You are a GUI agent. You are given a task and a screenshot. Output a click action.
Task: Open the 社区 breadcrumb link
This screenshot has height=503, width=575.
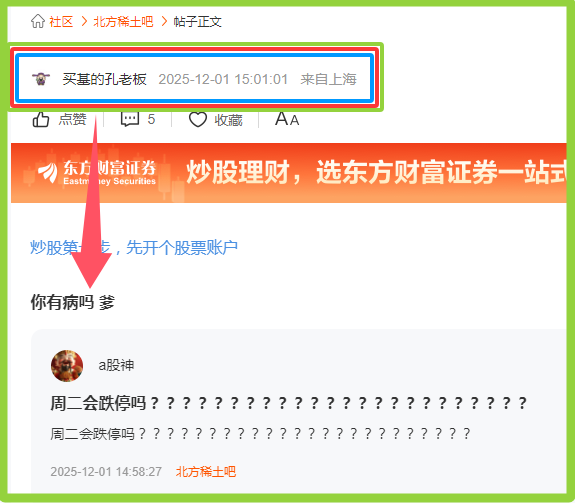click(61, 22)
